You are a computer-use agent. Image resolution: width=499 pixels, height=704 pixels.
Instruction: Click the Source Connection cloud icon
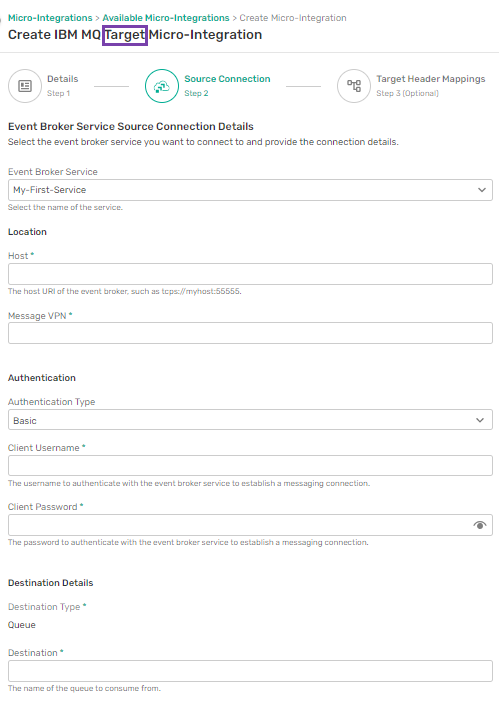[162, 86]
